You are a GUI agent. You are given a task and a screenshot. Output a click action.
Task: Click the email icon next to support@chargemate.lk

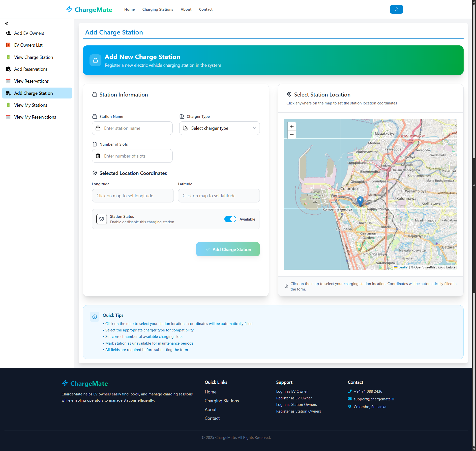click(350, 399)
